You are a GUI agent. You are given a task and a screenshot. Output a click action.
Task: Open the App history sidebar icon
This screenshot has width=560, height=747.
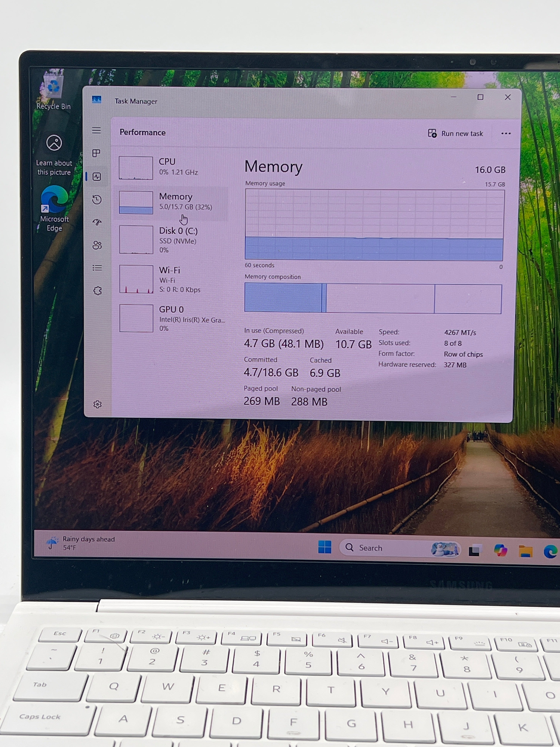pyautogui.click(x=97, y=200)
